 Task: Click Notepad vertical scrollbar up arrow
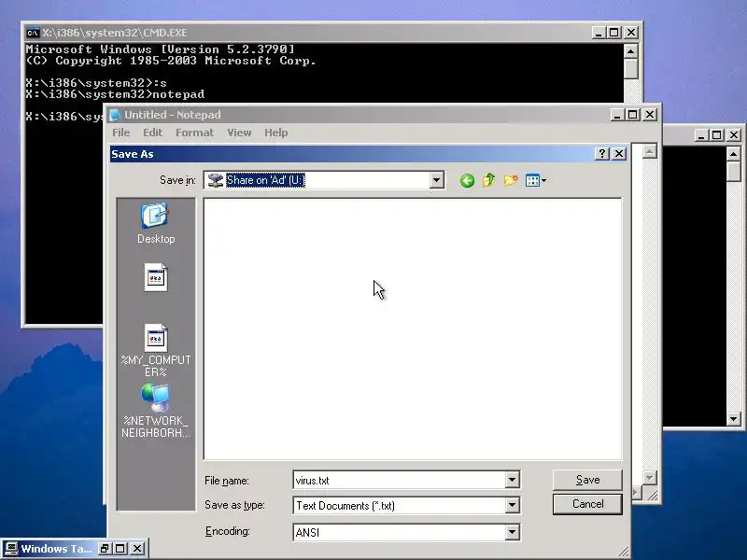click(x=650, y=151)
